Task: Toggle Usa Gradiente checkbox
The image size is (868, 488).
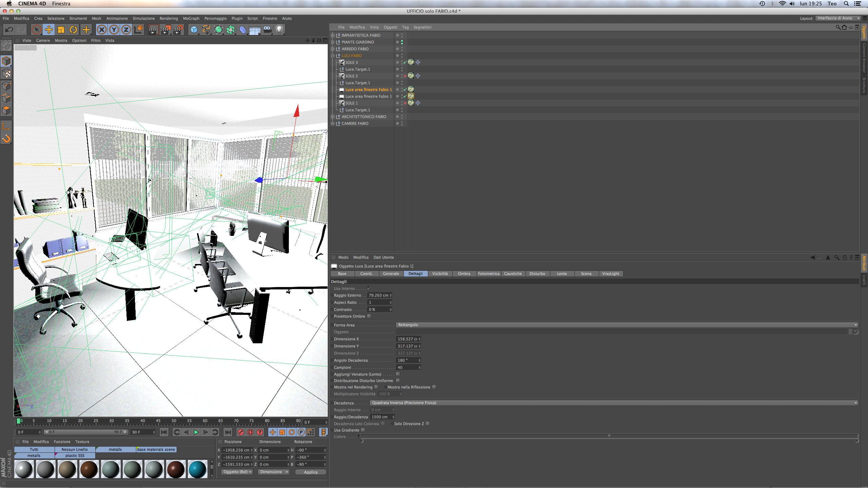Action: (363, 430)
